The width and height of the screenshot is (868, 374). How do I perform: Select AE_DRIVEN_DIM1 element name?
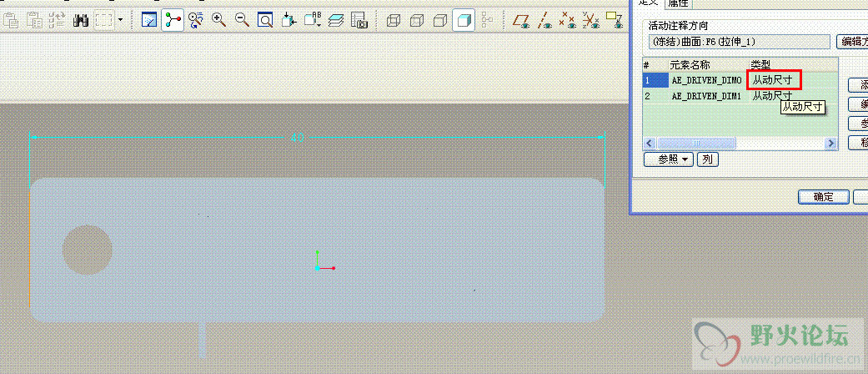[705, 96]
